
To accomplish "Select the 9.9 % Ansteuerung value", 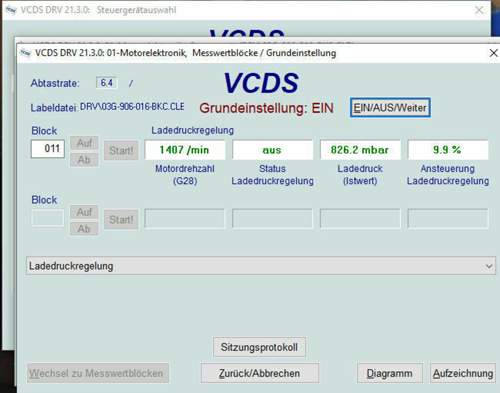I will [448, 150].
